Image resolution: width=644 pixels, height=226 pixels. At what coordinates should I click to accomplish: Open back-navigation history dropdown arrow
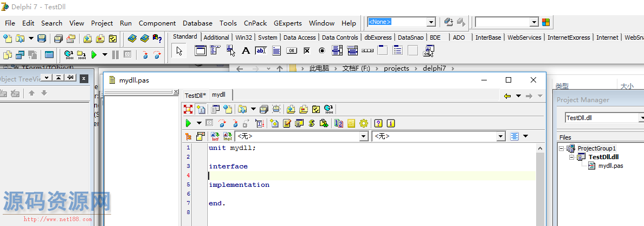tap(518, 96)
